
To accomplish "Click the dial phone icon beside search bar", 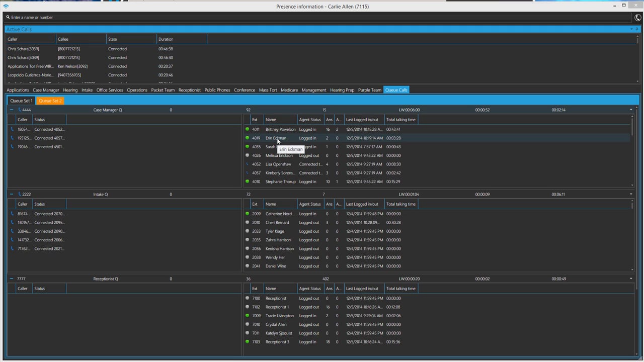I will [637, 18].
